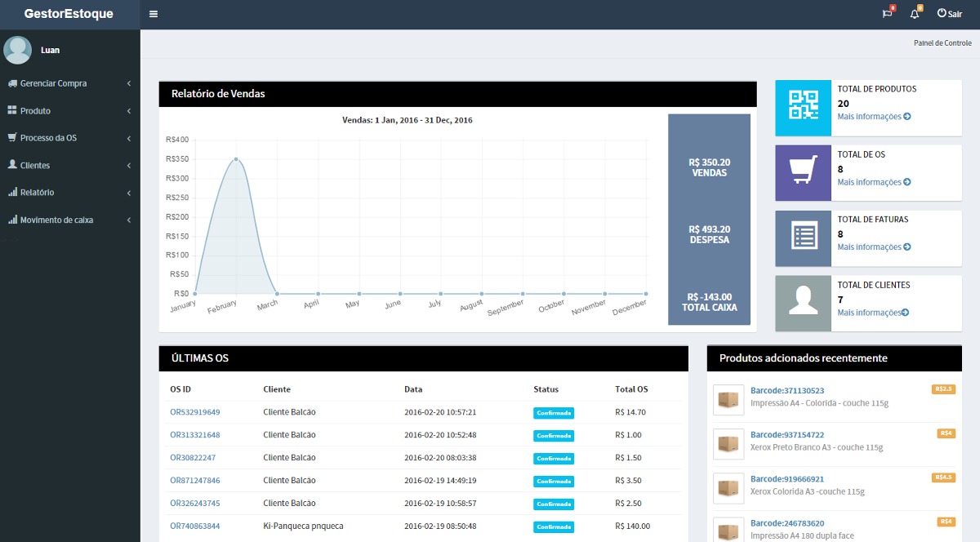The image size is (980, 542).
Task: Click the GestorEstoque logo
Action: tap(69, 14)
